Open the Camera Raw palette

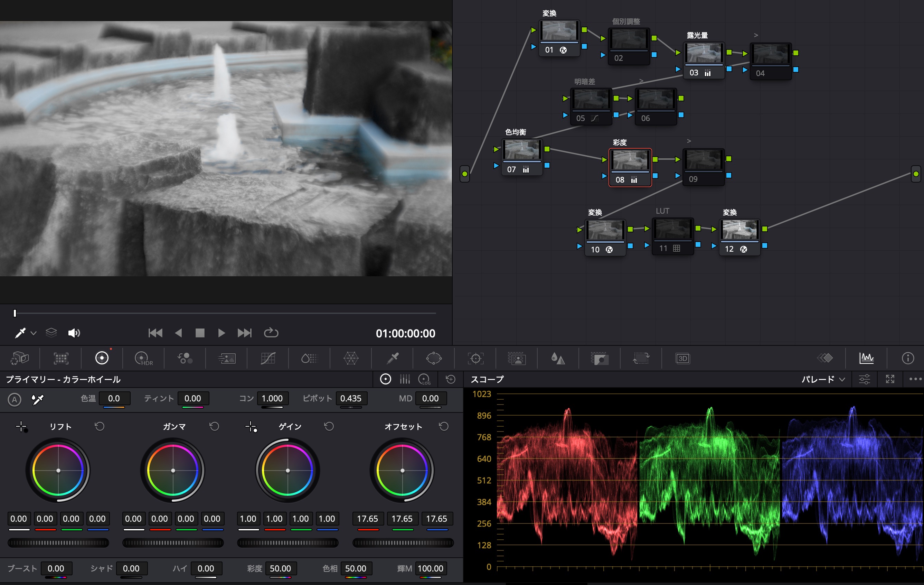[19, 359]
